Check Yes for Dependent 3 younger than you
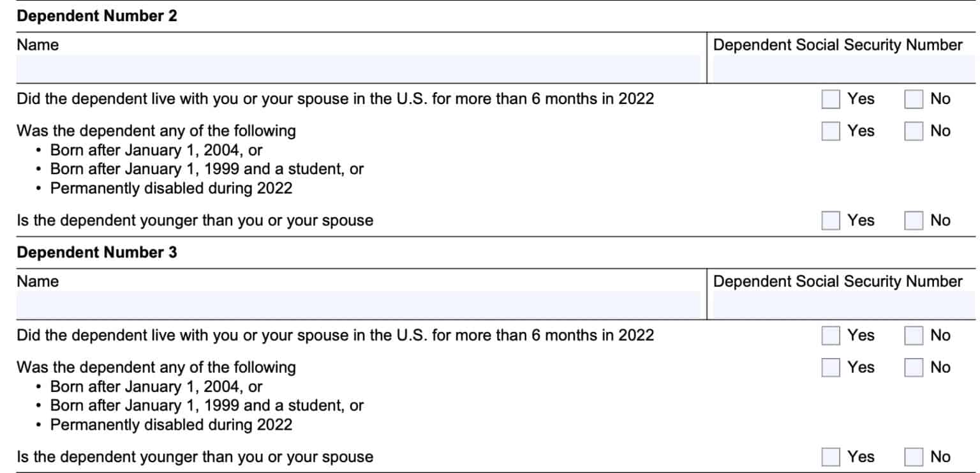Image resolution: width=980 pixels, height=473 pixels. [830, 456]
